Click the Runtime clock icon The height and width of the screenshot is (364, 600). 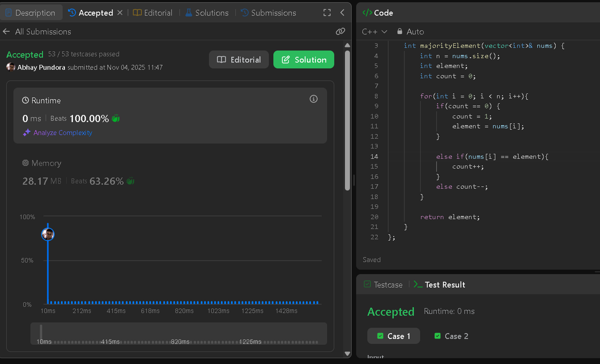coord(25,100)
